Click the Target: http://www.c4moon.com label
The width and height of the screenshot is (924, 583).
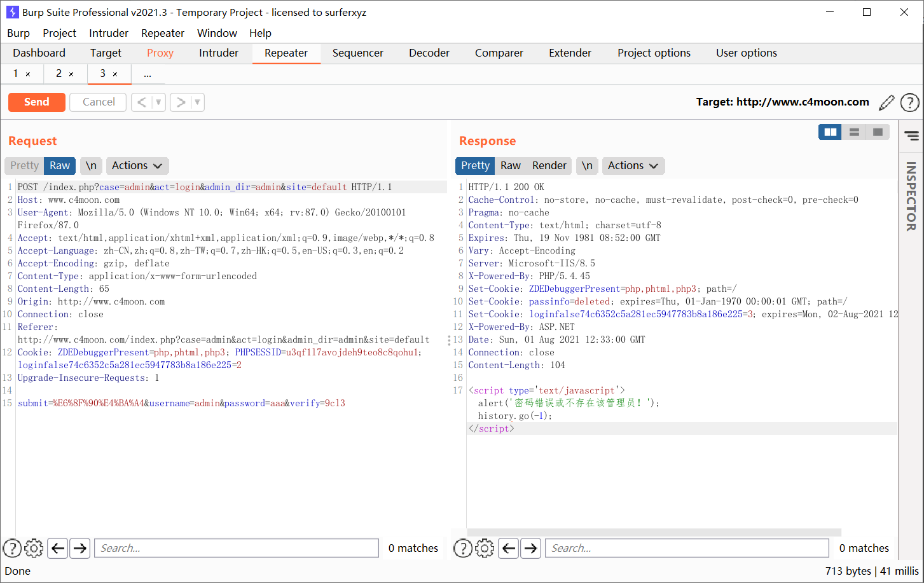click(x=782, y=102)
